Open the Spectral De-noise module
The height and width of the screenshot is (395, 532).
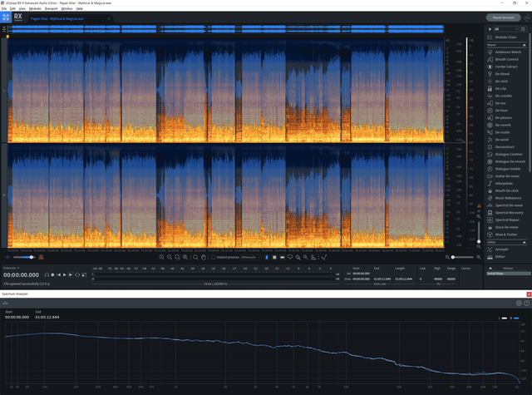(506, 205)
